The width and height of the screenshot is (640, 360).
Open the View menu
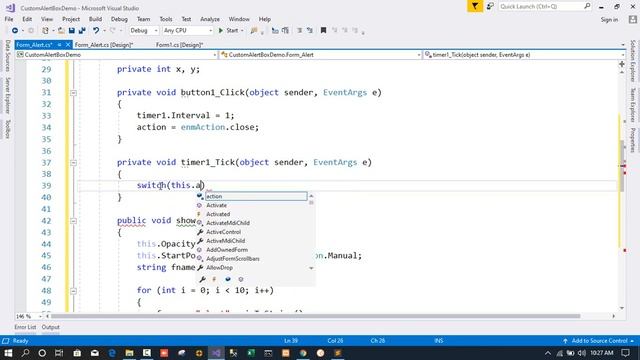47,19
